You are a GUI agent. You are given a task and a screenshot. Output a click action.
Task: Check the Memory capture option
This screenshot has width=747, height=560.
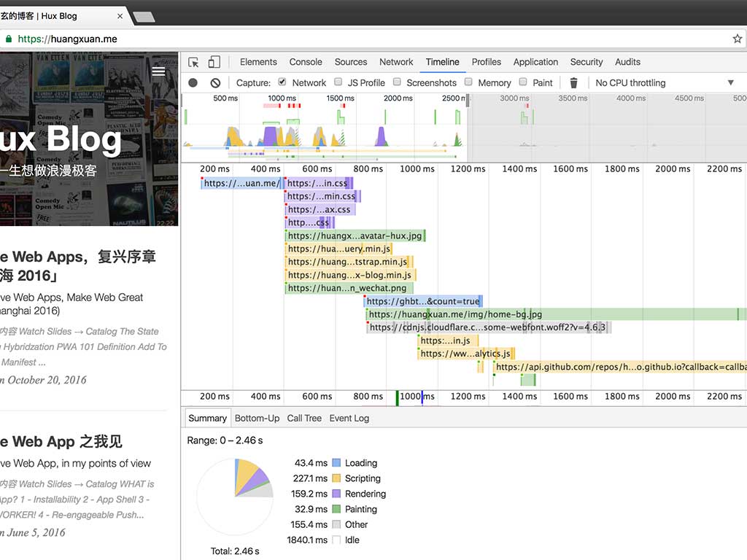click(x=468, y=82)
